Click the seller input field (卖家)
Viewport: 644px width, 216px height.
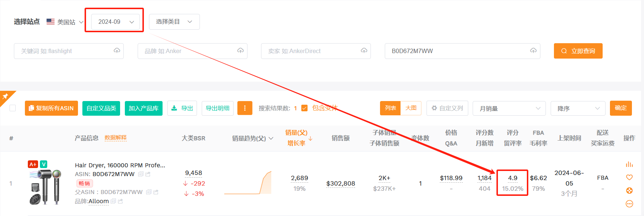click(316, 51)
